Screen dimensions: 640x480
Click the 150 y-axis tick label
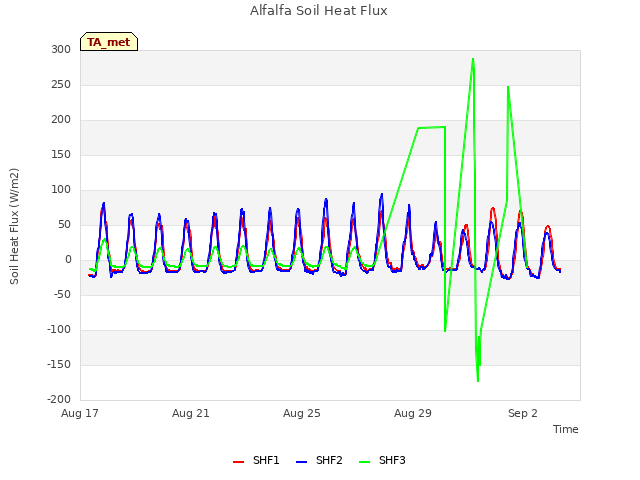coord(61,155)
